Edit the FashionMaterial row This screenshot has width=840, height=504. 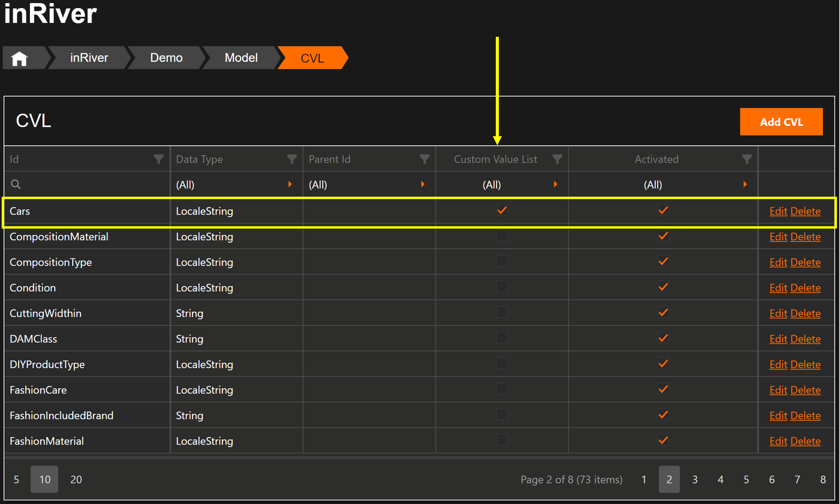[x=779, y=441]
